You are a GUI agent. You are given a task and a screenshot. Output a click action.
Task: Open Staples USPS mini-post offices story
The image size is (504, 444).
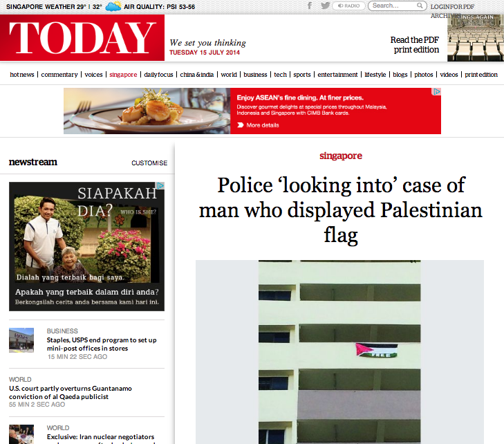102,344
